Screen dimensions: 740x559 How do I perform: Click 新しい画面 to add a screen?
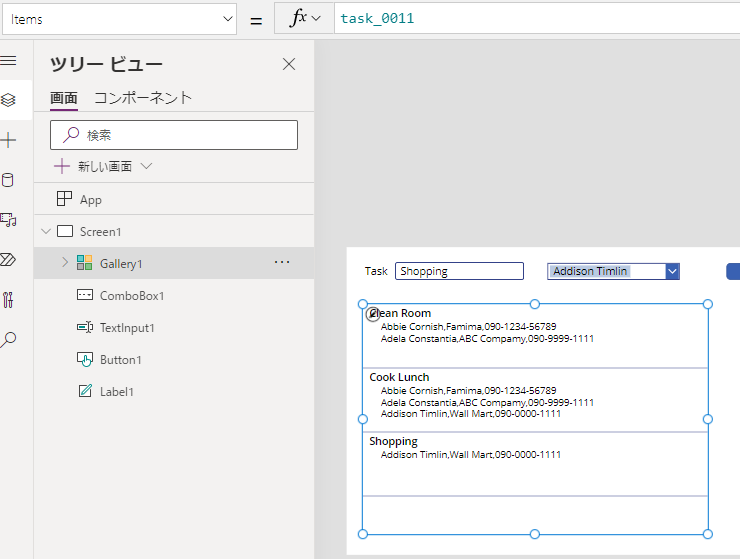point(104,167)
